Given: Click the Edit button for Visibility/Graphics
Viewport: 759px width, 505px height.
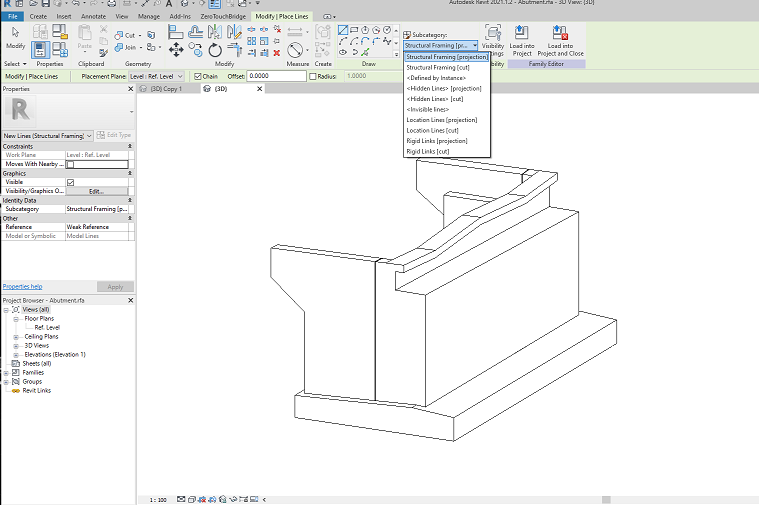Looking at the screenshot, I should pos(97,192).
